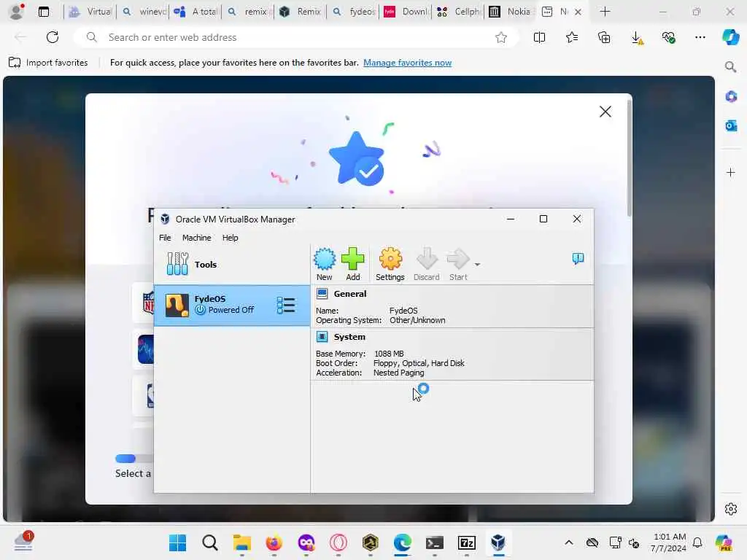Click the sidebar customize plus icon
This screenshot has width=747, height=560.
[731, 172]
